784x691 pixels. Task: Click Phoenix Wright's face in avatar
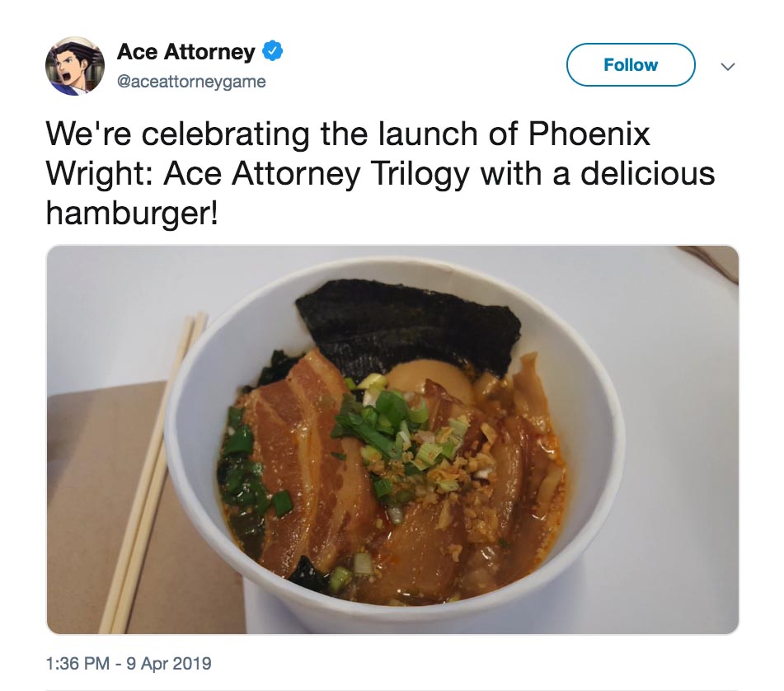(68, 64)
